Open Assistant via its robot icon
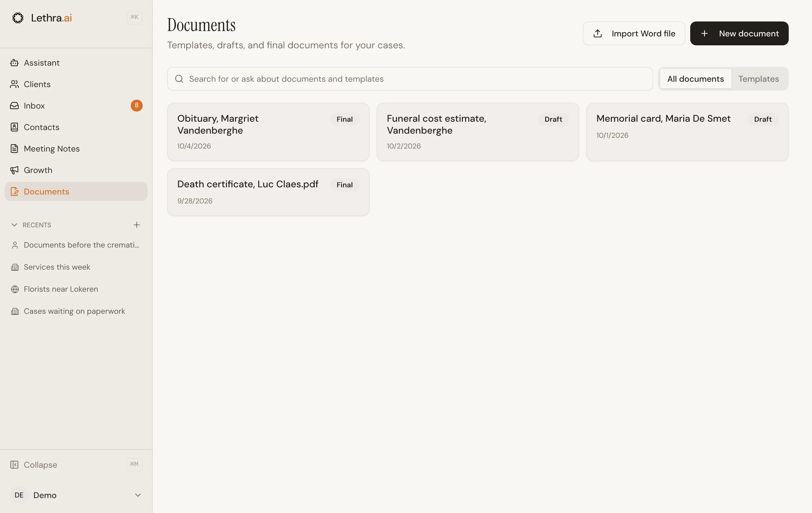This screenshot has width=812, height=513. coord(14,63)
